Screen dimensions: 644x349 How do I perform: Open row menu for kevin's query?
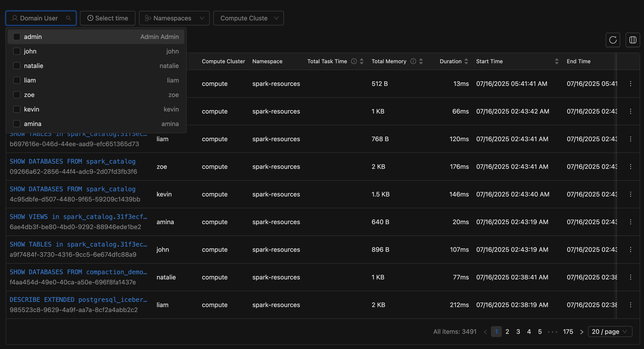tap(630, 194)
